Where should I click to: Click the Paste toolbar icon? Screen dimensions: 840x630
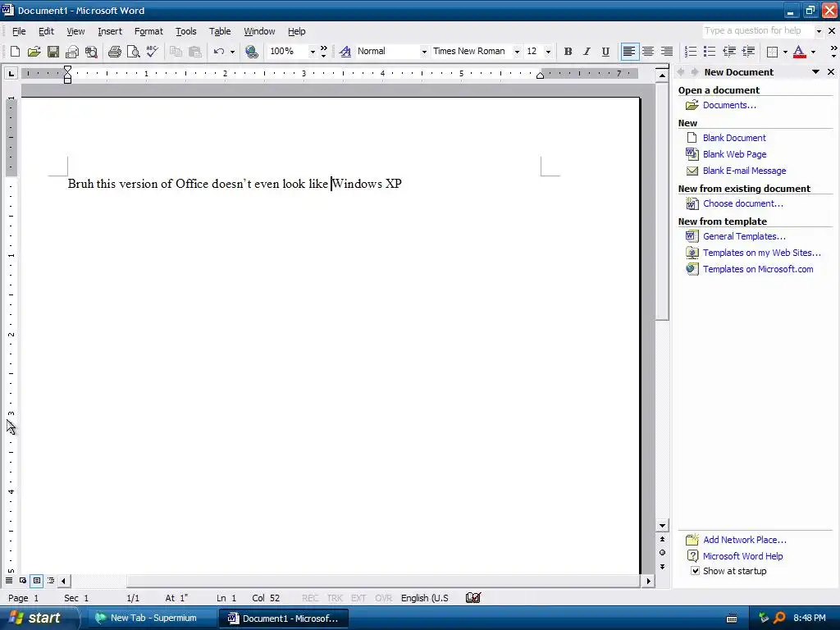click(x=195, y=52)
